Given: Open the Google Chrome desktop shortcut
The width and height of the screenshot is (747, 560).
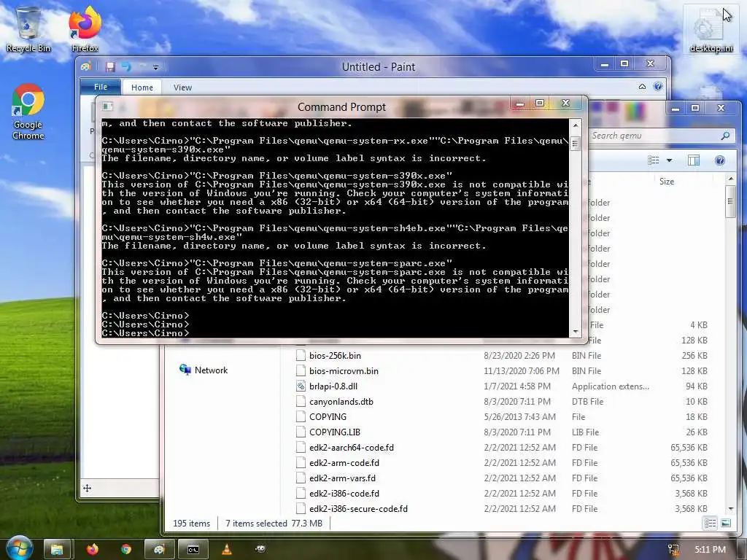Looking at the screenshot, I should pyautogui.click(x=28, y=112).
